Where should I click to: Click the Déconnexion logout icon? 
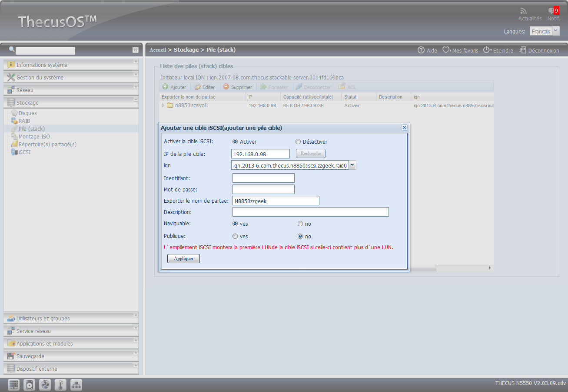pyautogui.click(x=523, y=50)
